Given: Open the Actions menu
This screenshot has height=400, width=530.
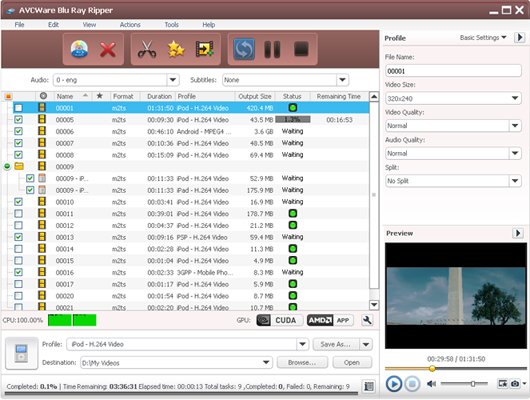Looking at the screenshot, I should point(130,25).
